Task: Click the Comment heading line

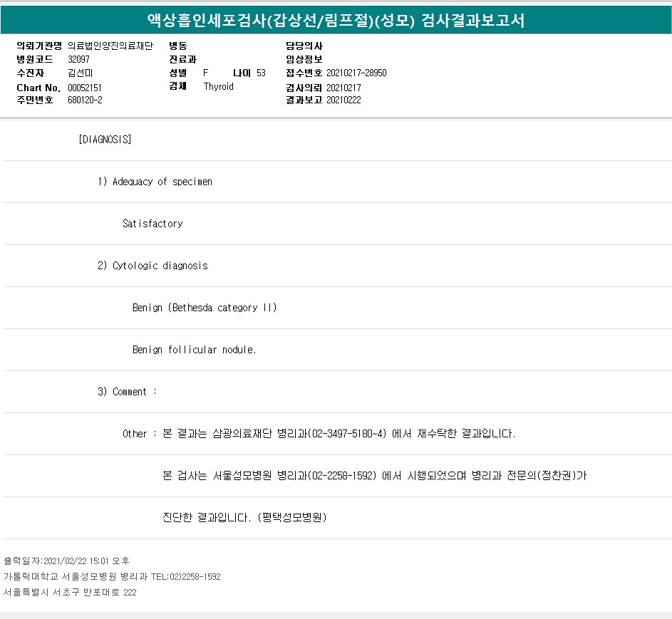Action: click(x=127, y=392)
